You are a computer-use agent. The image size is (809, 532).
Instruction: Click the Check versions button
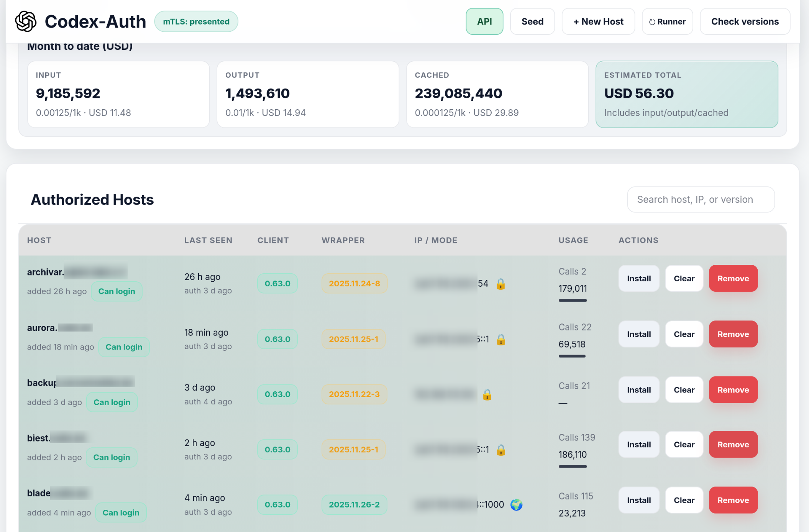[745, 21]
